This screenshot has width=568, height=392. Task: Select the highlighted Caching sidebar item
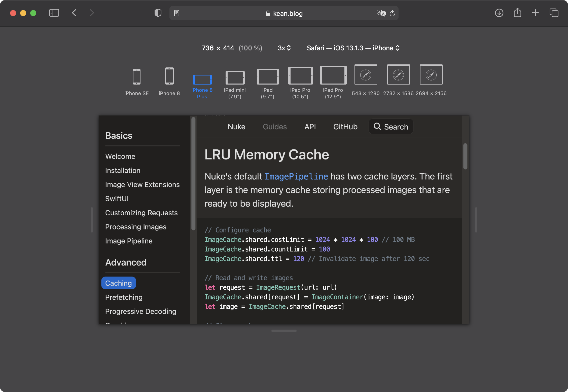tap(119, 283)
